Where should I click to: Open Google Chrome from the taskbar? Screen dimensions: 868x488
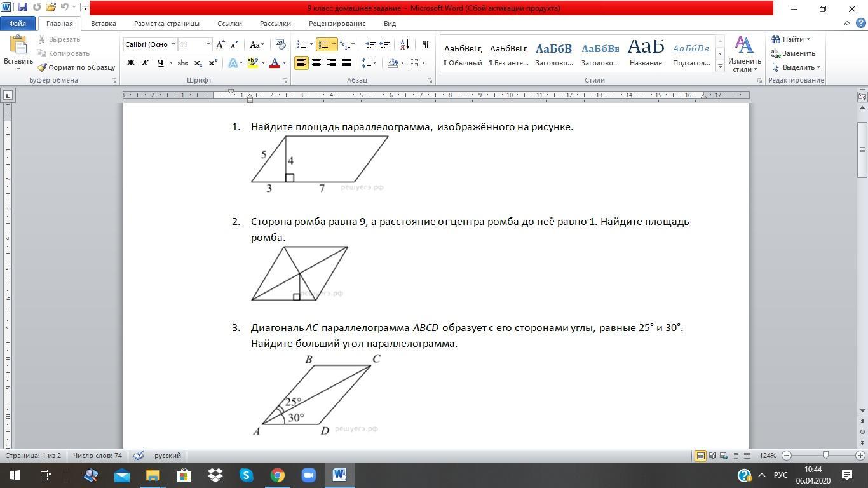point(277,475)
